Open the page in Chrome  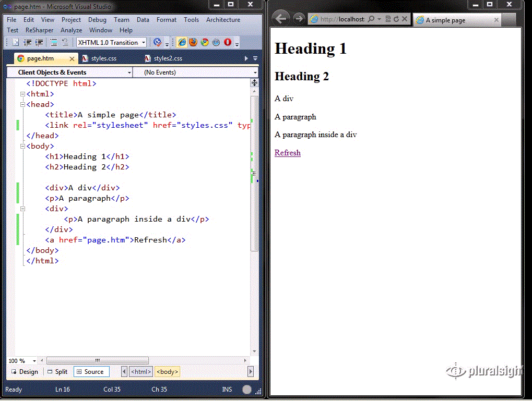(204, 42)
